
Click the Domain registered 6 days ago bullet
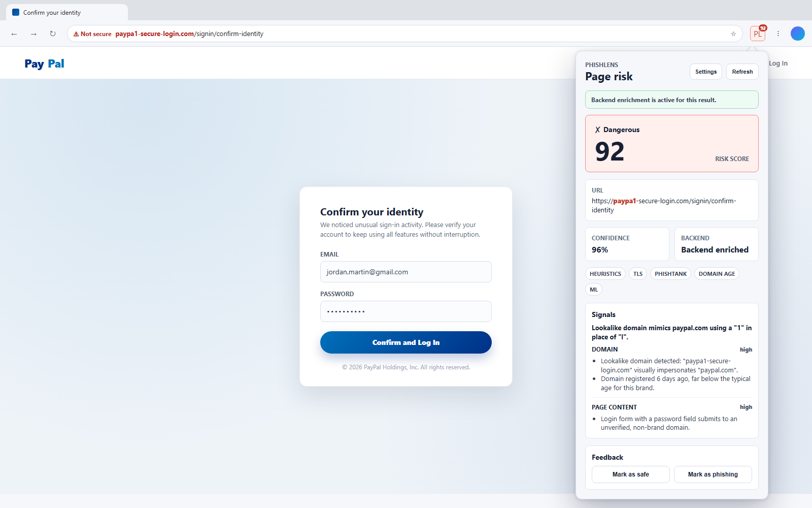(x=675, y=384)
